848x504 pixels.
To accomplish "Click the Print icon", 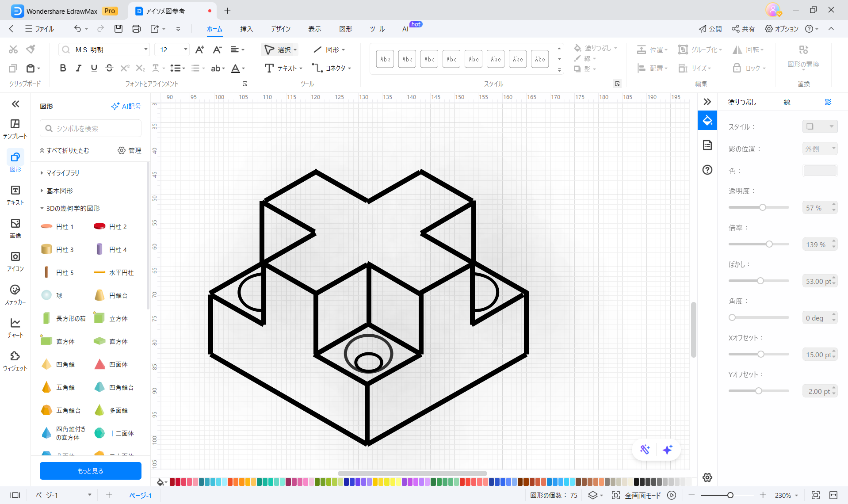I will [x=136, y=29].
